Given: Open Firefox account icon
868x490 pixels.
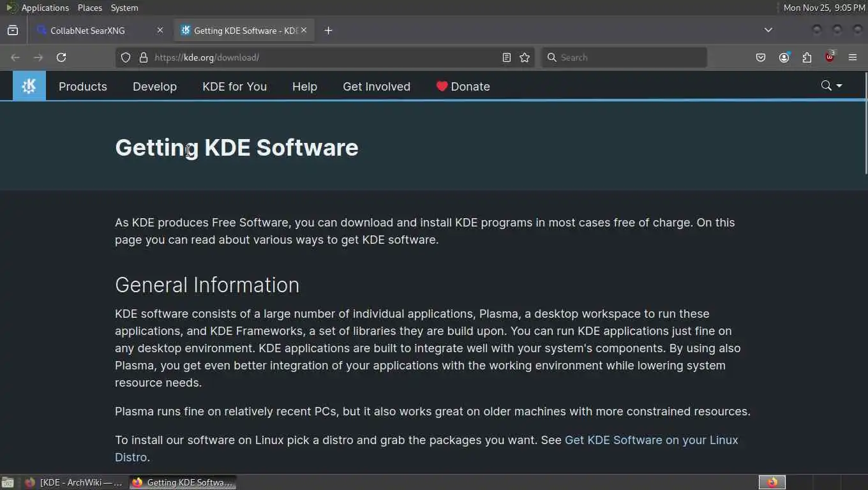Looking at the screenshot, I should point(784,57).
